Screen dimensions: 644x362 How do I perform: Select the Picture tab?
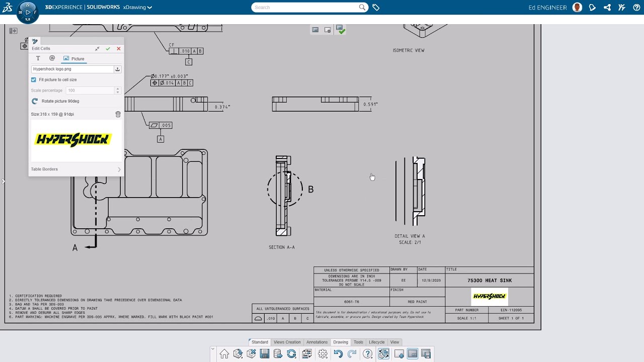(74, 58)
